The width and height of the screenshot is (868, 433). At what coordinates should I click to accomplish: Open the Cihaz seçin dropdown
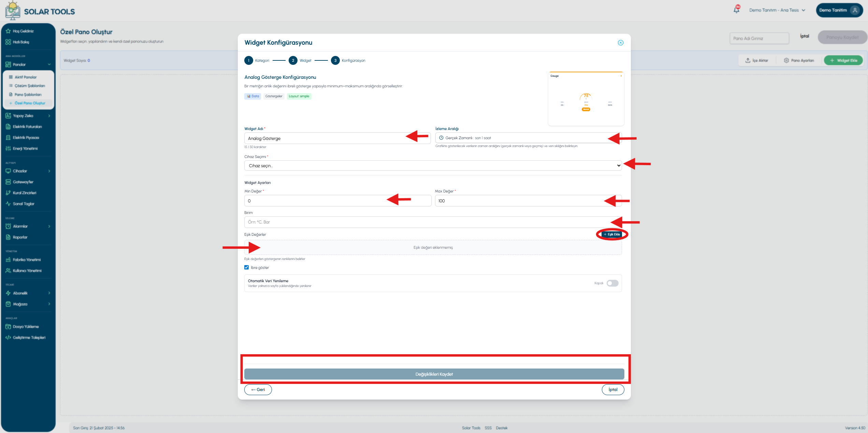click(433, 165)
